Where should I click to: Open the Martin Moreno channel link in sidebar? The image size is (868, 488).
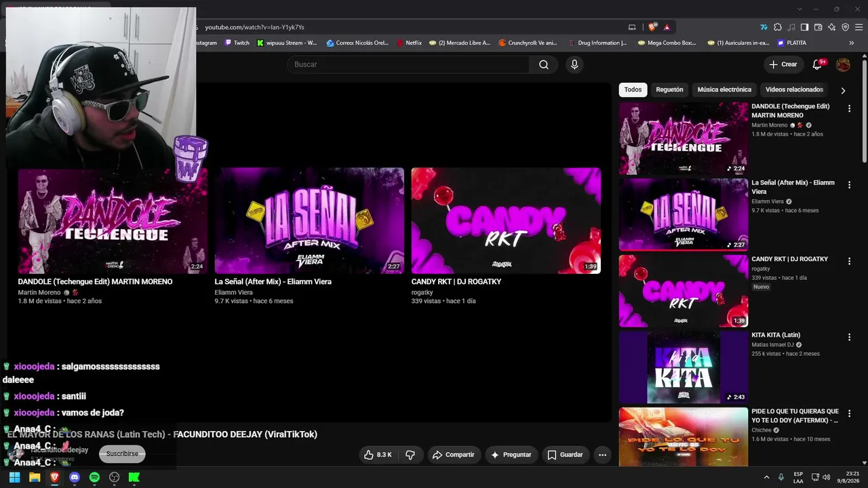click(x=770, y=125)
